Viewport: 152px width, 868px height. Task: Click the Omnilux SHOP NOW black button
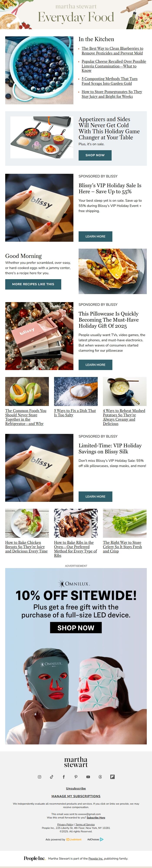(x=76, y=628)
